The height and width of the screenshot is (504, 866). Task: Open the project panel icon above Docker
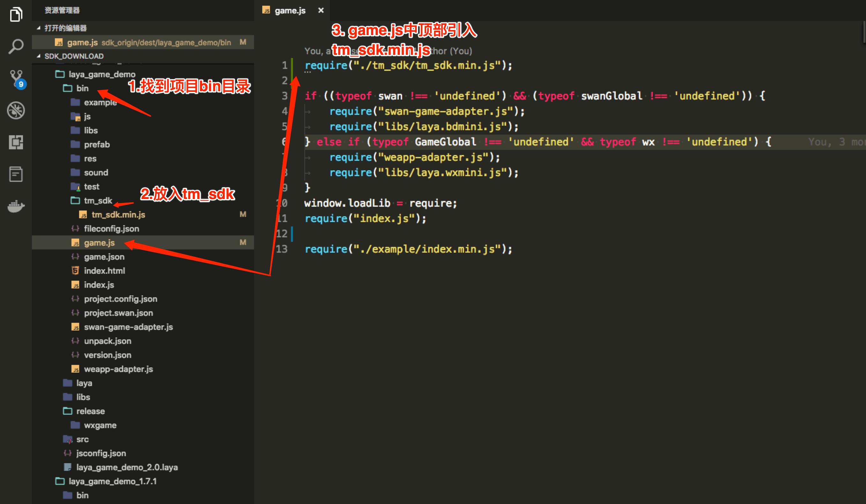16,174
